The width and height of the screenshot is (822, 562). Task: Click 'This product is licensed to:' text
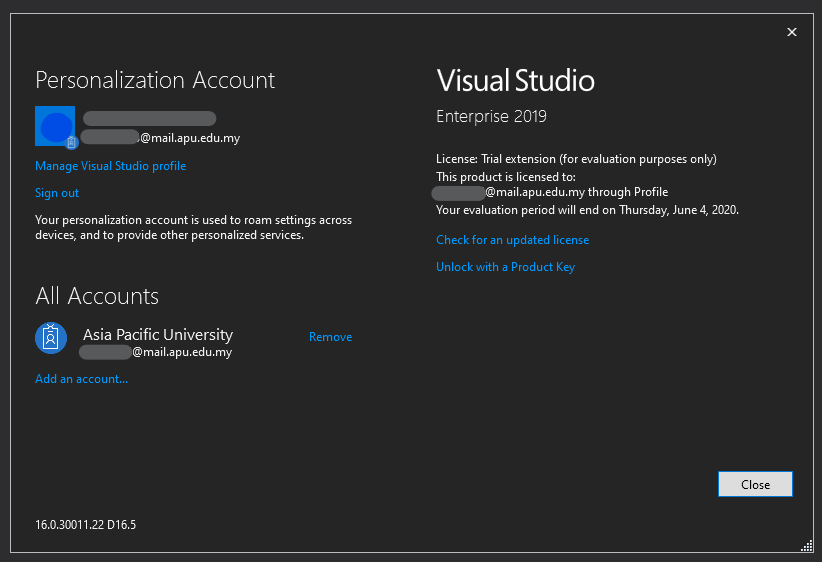pyautogui.click(x=506, y=177)
